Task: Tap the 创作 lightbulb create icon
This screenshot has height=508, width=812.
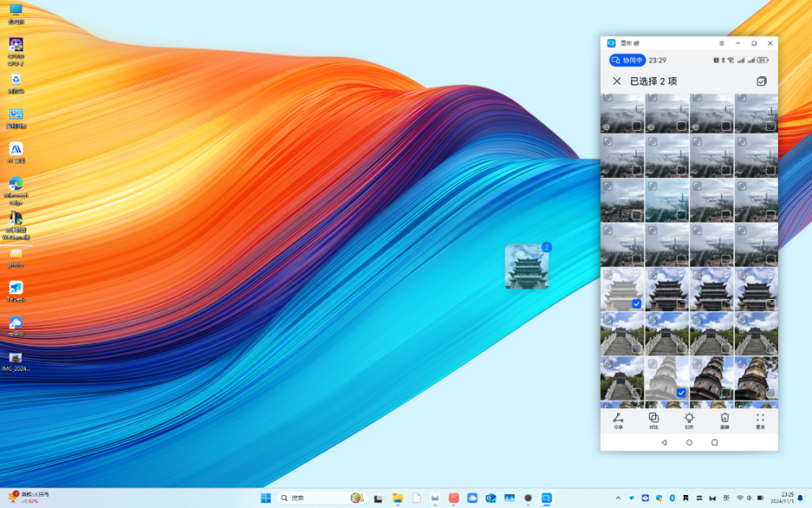Action: point(689,420)
